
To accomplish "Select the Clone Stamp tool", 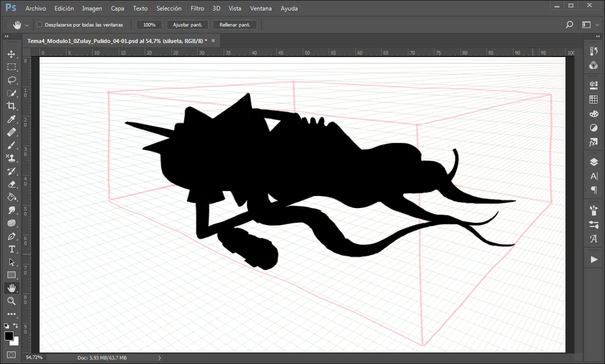I will coord(12,158).
